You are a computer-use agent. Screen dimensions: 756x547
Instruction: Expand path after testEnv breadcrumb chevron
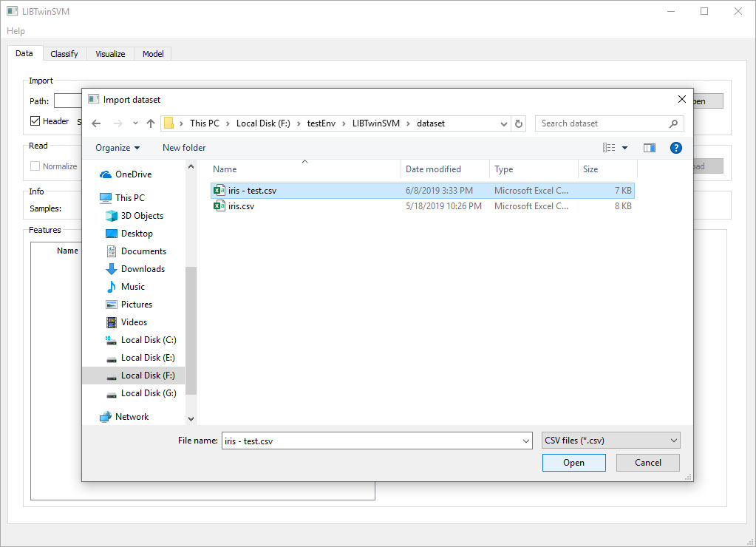[344, 123]
